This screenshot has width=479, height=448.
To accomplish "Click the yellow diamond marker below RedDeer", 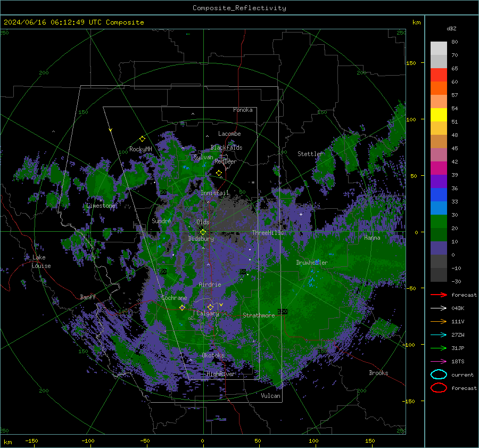I will pos(219,173).
